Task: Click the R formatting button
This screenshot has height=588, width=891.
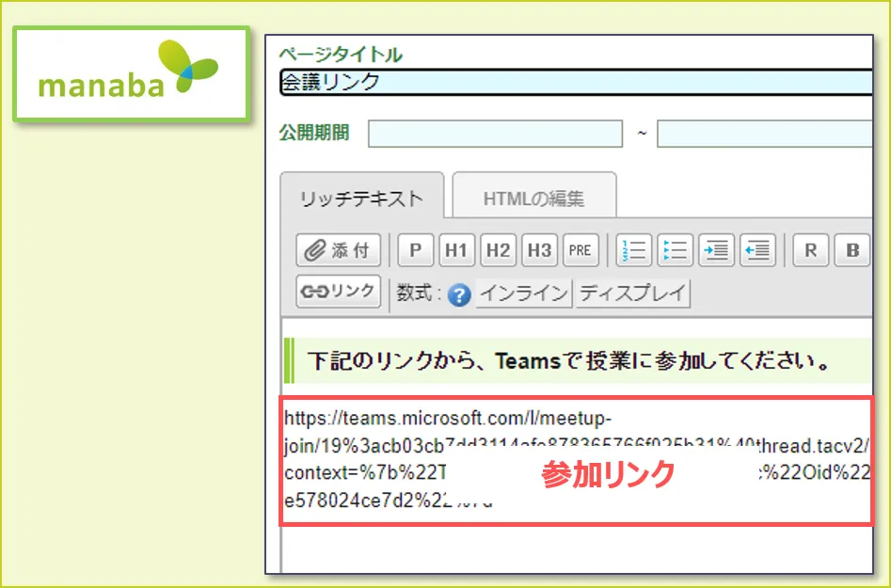Action: pyautogui.click(x=811, y=250)
